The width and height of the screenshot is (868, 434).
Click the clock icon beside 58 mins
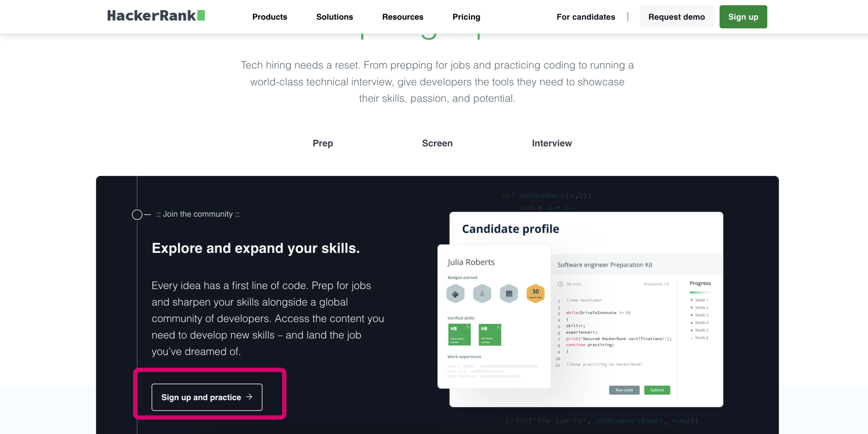[560, 284]
